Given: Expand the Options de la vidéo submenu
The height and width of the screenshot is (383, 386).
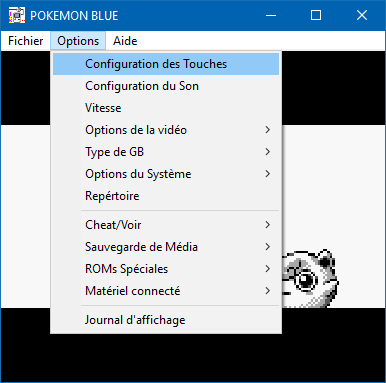Looking at the screenshot, I should coord(166,130).
